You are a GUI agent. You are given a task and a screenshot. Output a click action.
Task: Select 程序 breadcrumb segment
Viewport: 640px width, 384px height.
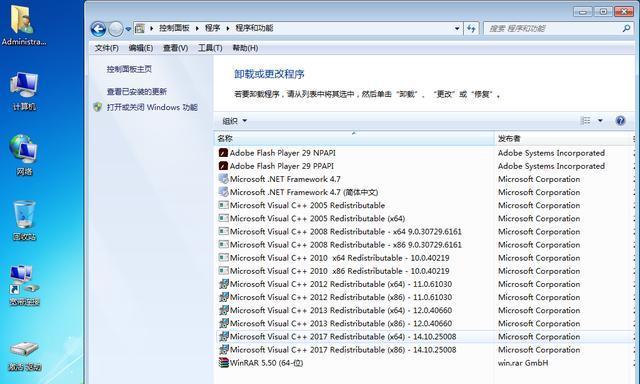[212, 28]
